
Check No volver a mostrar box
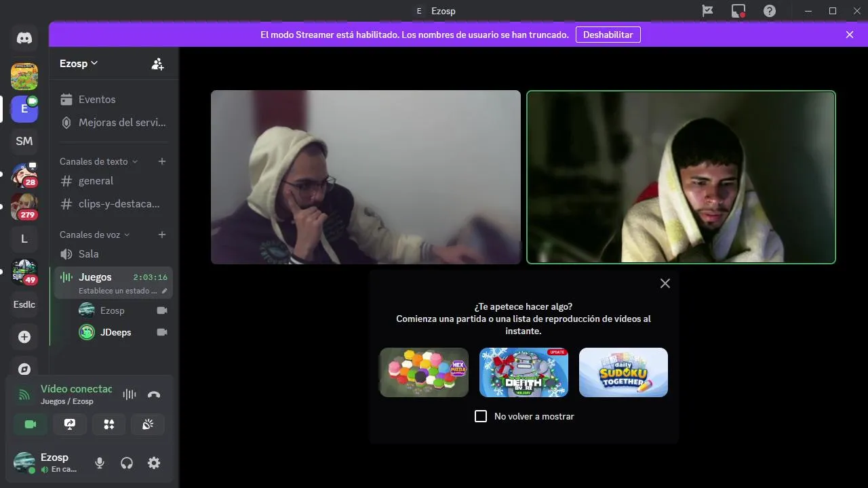pos(481,416)
